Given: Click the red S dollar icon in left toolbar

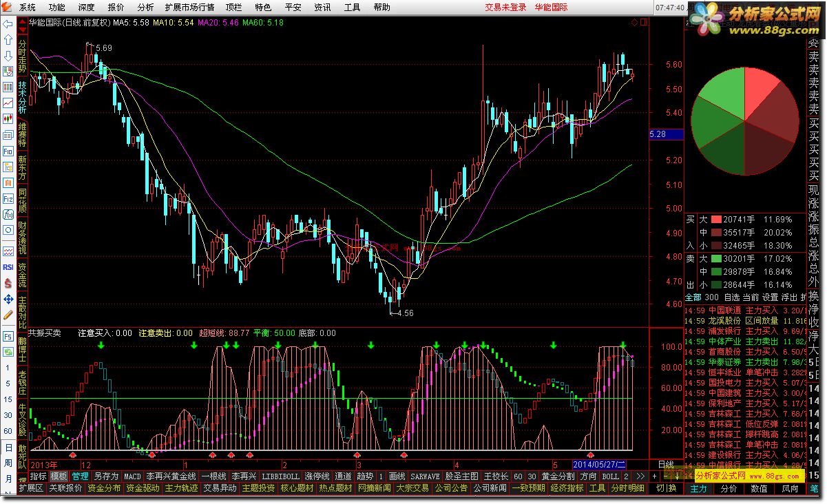Looking at the screenshot, I should pyautogui.click(x=8, y=282).
